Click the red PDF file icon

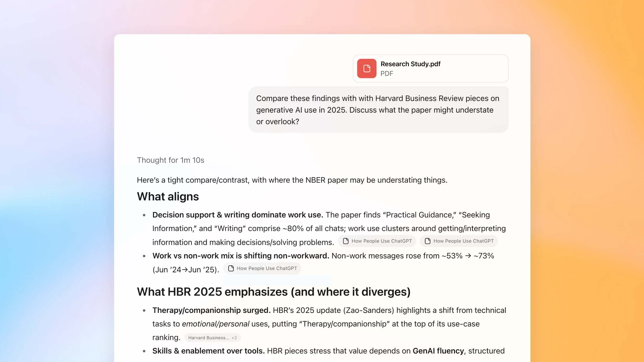click(x=367, y=69)
